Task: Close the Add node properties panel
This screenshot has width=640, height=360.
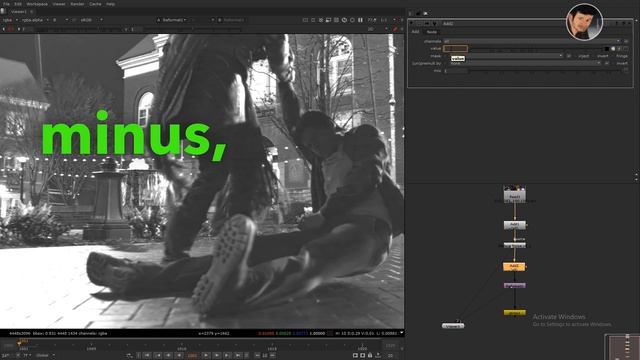Action: (629, 24)
